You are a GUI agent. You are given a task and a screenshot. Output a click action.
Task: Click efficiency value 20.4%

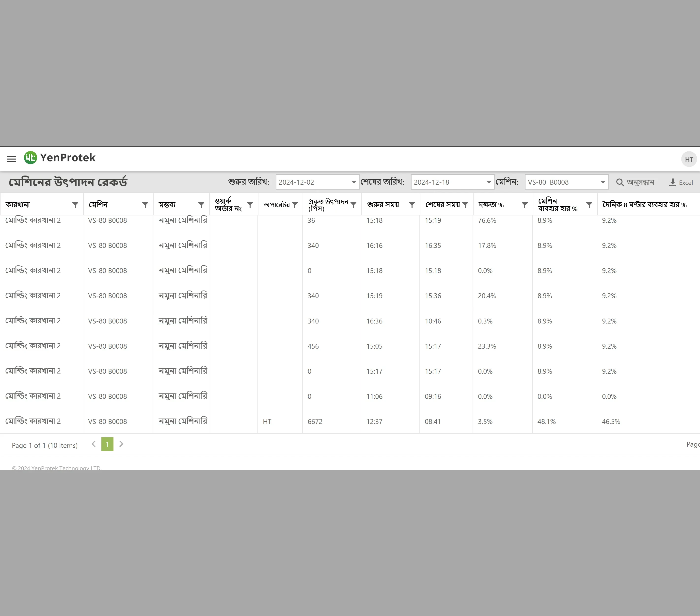(x=487, y=296)
